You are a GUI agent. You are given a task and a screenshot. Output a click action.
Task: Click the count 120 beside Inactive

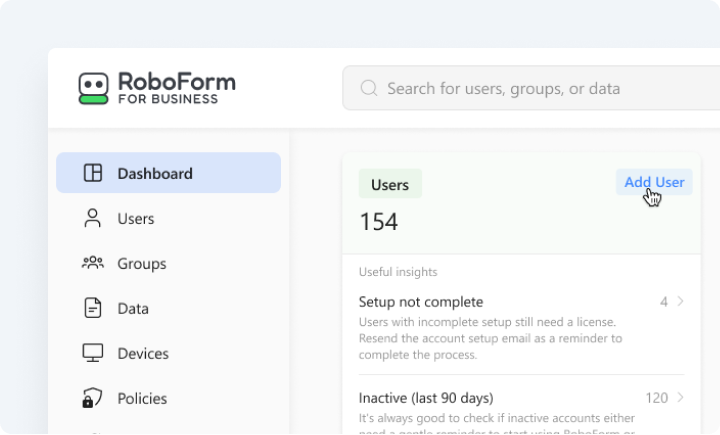click(x=657, y=398)
